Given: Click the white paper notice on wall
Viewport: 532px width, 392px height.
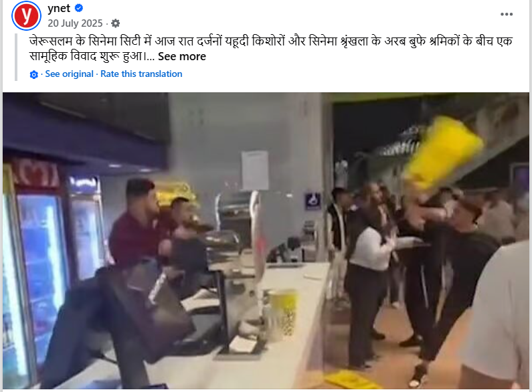Looking at the screenshot, I should coord(255,170).
